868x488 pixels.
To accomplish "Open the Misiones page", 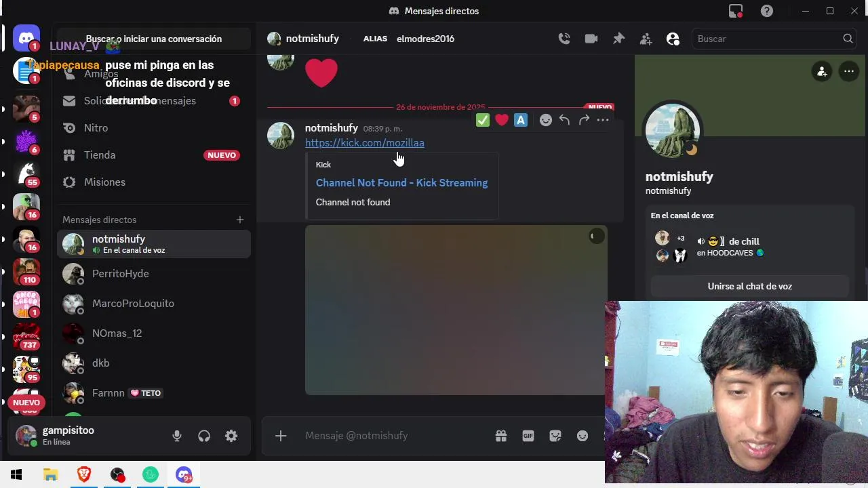I will 154,182.
